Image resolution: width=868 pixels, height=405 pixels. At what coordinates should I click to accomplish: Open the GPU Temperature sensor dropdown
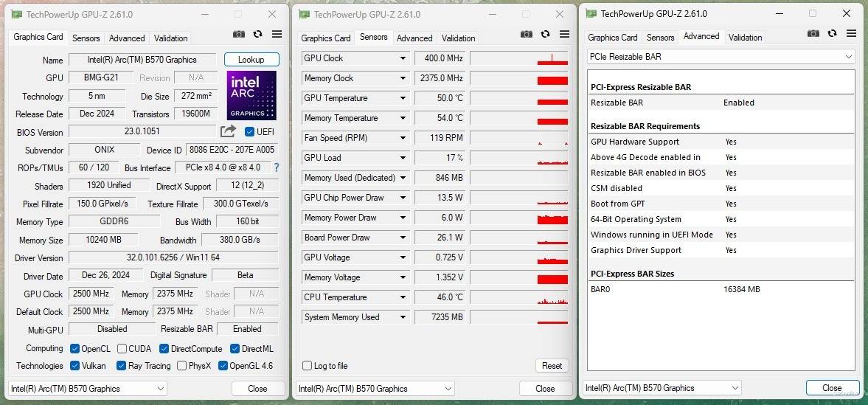point(403,98)
